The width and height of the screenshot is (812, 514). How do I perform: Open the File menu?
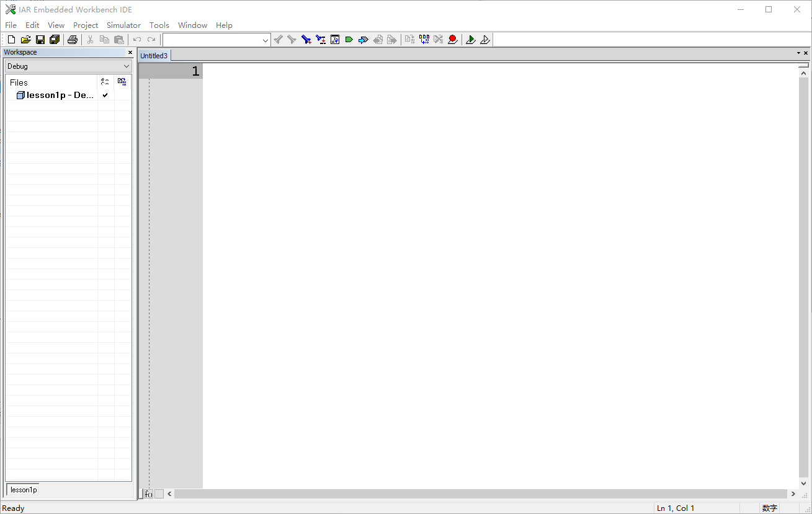[11, 25]
